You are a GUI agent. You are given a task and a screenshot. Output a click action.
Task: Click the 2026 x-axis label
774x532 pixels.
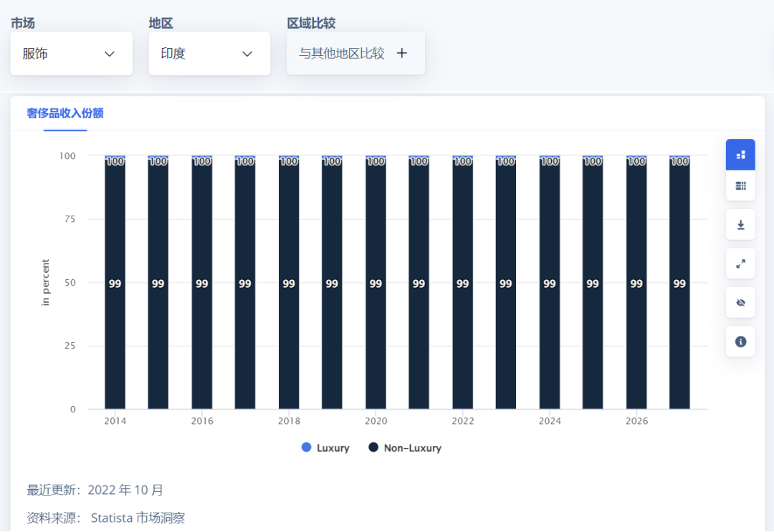(637, 421)
